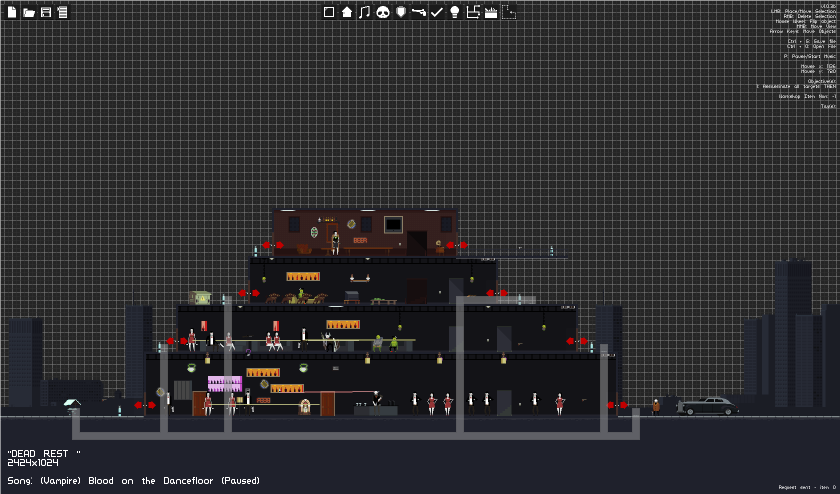
Task: Select the revolver weapon tool
Action: click(x=418, y=12)
